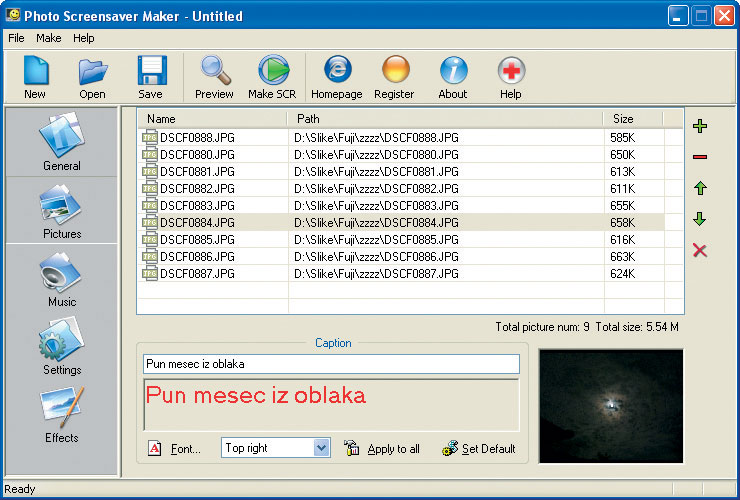Click the Set Default label
740x500 pixels.
tap(488, 449)
